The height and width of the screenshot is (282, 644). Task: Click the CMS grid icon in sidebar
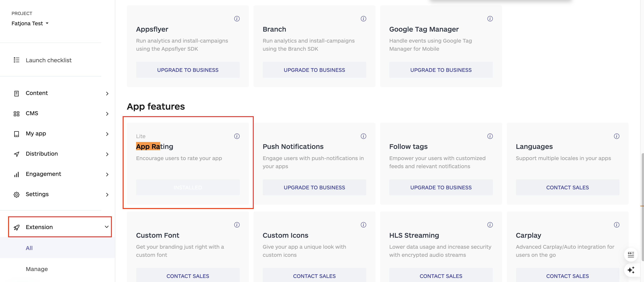pyautogui.click(x=17, y=113)
